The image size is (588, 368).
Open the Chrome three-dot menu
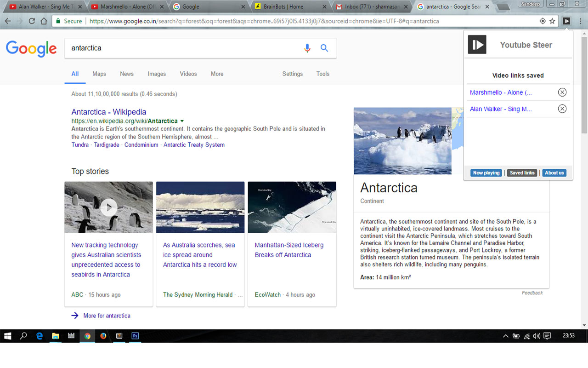580,21
